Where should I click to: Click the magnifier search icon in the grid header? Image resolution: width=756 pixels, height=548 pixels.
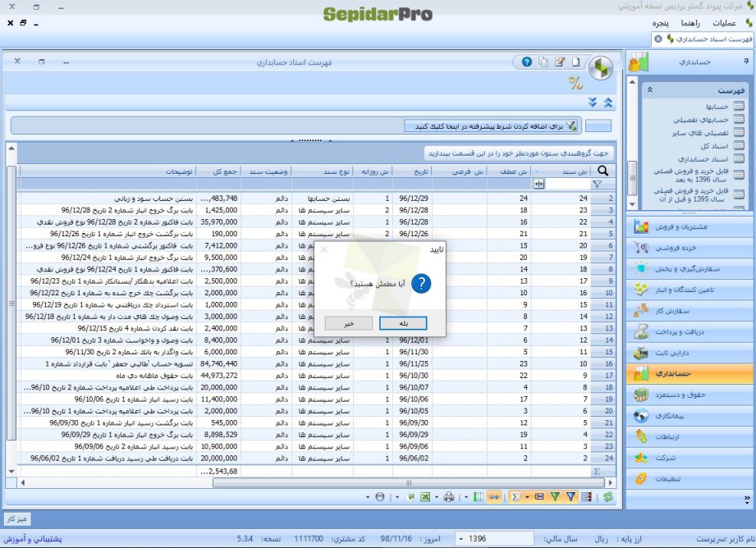tap(603, 171)
